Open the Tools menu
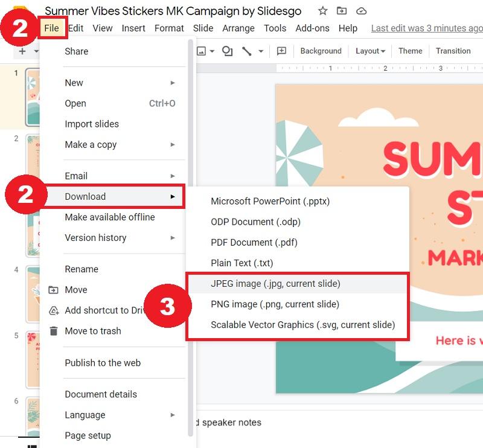Image resolution: width=483 pixels, height=448 pixels. pos(275,28)
